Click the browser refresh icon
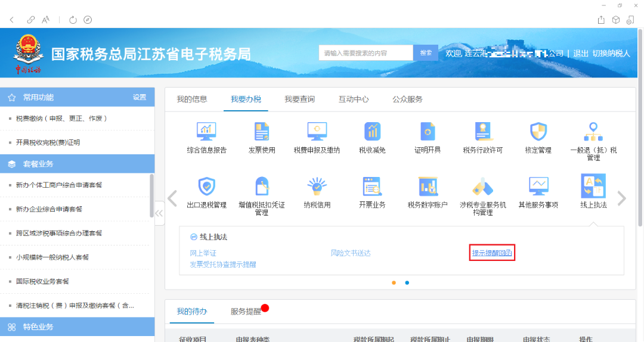This screenshot has height=342, width=644. (x=73, y=20)
